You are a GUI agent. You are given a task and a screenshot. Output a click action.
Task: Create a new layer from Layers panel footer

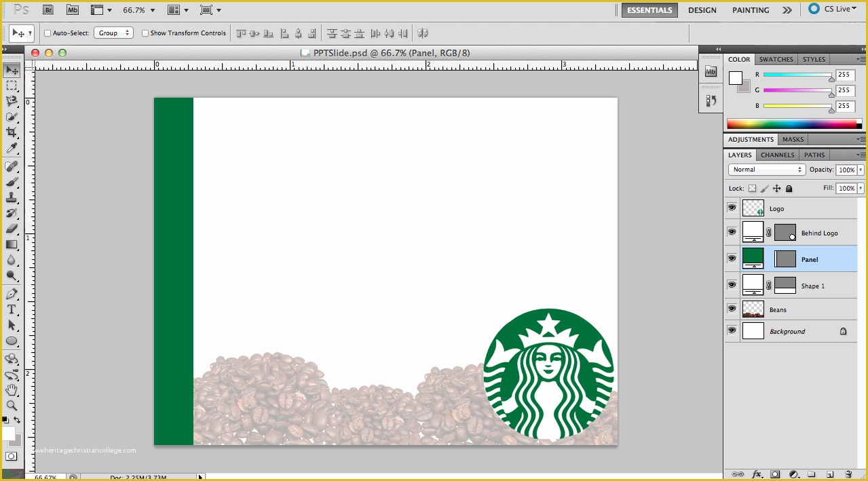pyautogui.click(x=829, y=474)
